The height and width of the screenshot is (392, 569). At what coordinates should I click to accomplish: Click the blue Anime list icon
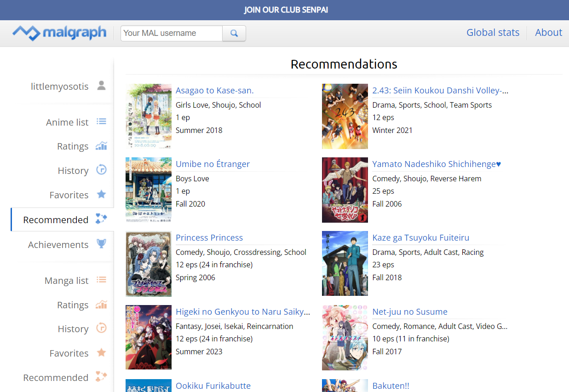pyautogui.click(x=101, y=121)
